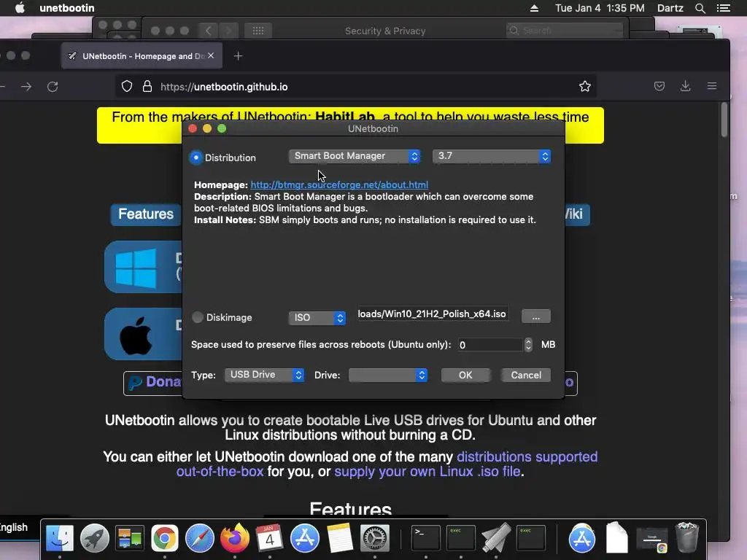Close the UNetbootin Homepage tab
This screenshot has width=747, height=560.
click(x=211, y=55)
